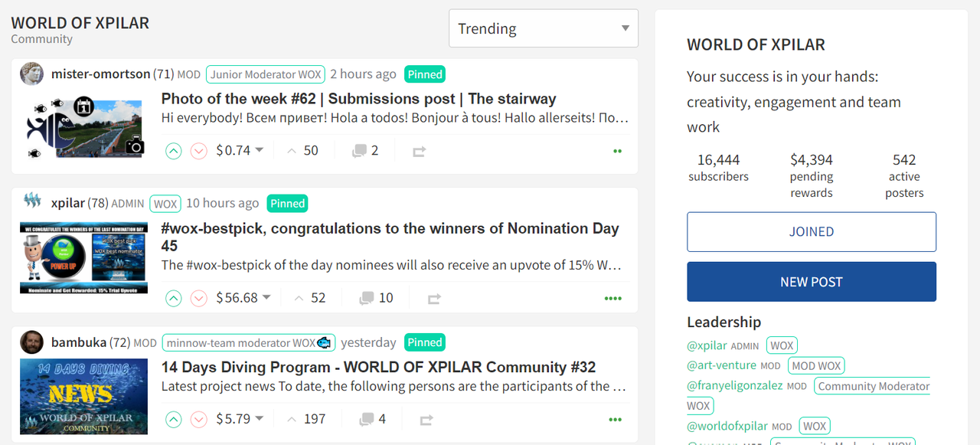Open Photo of the week post thumbnail

(85, 128)
